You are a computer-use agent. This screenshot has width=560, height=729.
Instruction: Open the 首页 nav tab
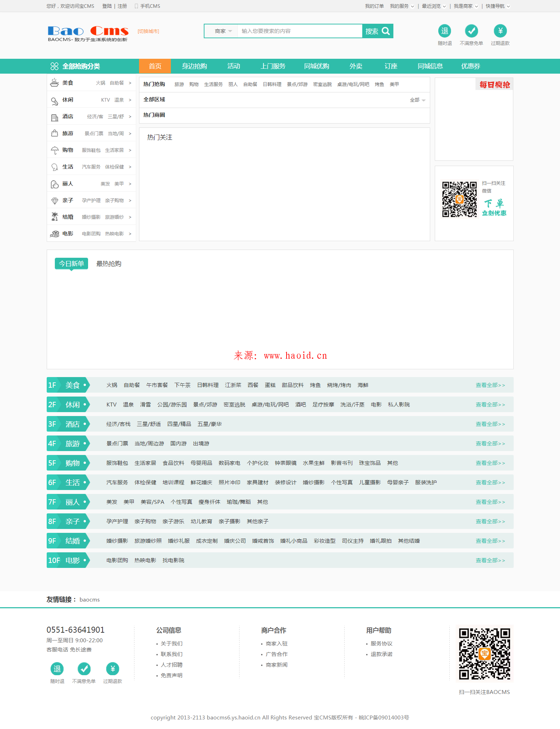click(x=155, y=66)
